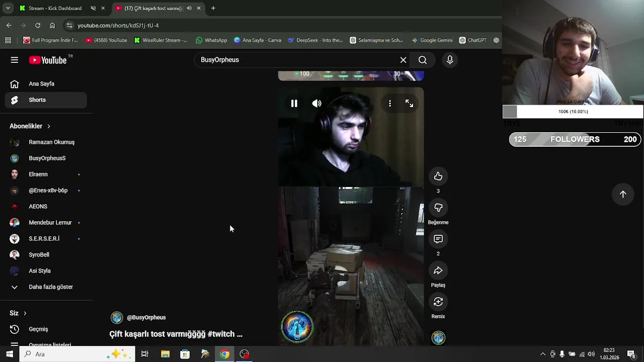Screen dimensions: 644x362
Task: Open @BusyOrpheus channel name link
Action: click(146, 318)
